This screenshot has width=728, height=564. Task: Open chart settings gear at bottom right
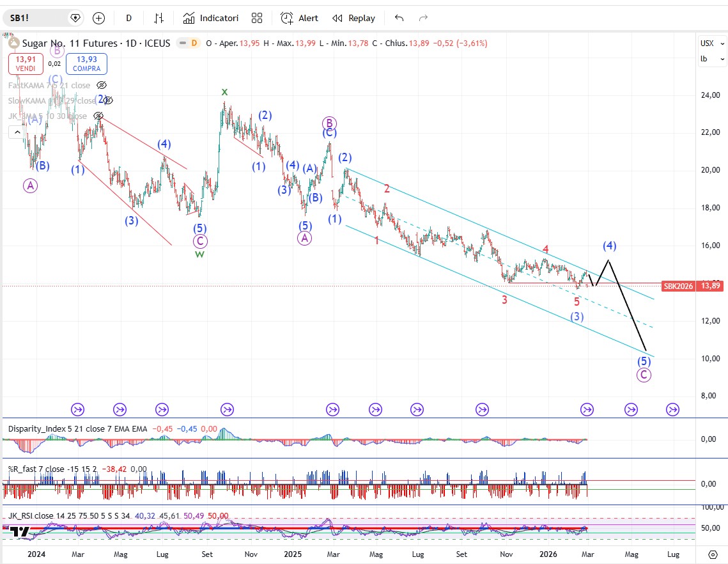713,554
